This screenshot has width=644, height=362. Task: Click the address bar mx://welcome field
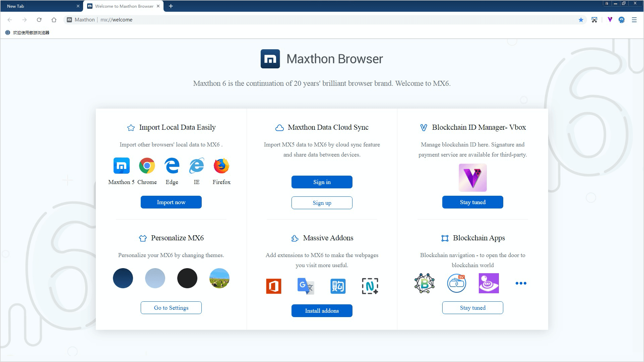click(x=302, y=20)
